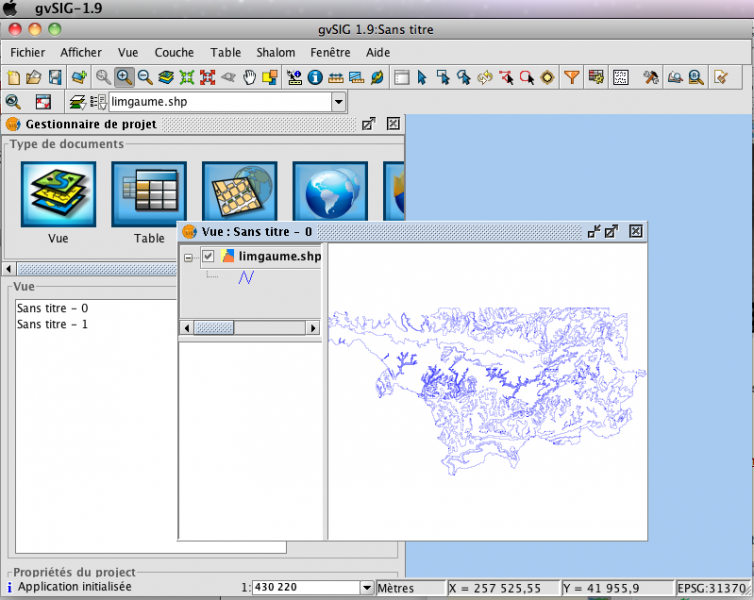Viewport: 754px width, 600px height.
Task: Click the blue line symbol of limgaume.shp
Action: tap(246, 278)
